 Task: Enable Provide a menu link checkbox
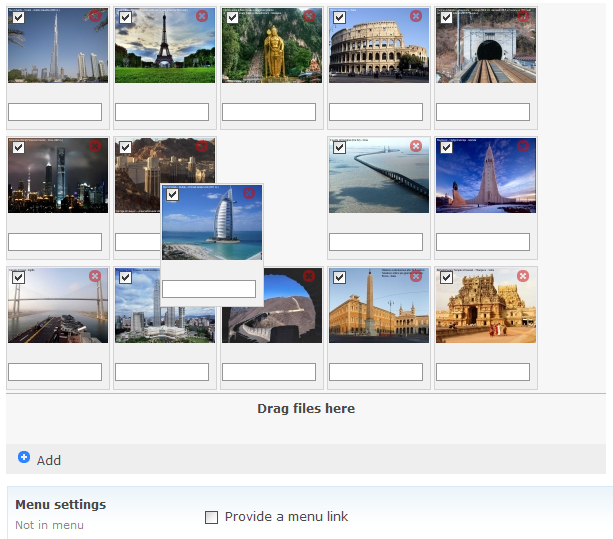point(211,517)
